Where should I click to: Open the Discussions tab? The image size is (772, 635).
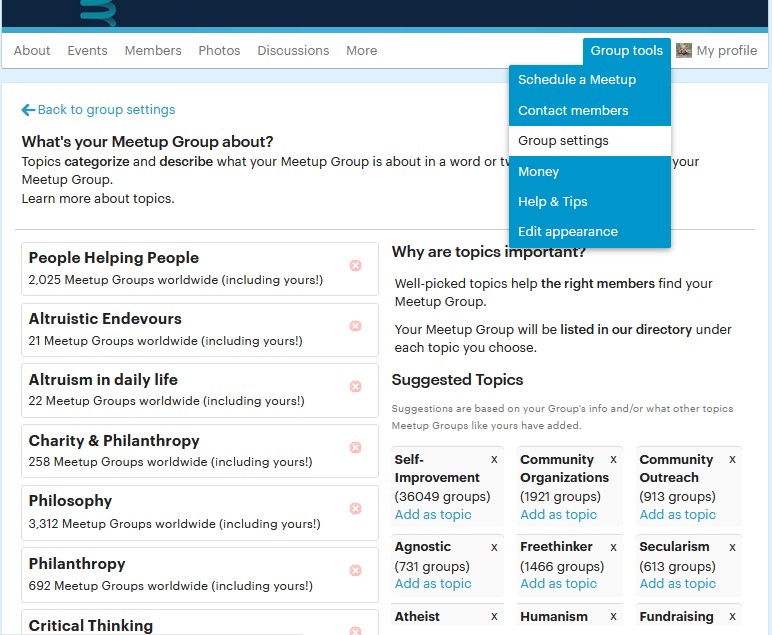[x=293, y=51]
